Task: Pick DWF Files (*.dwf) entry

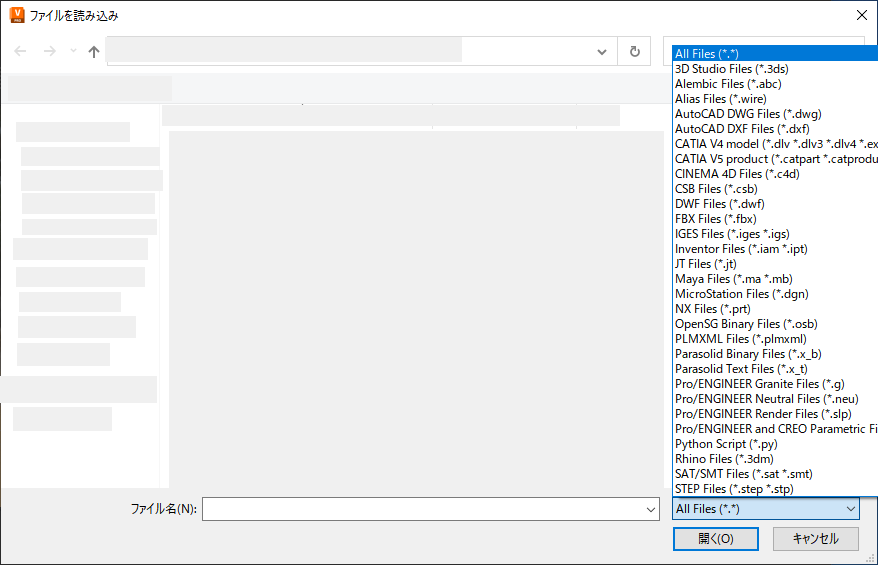Action: [x=775, y=204]
